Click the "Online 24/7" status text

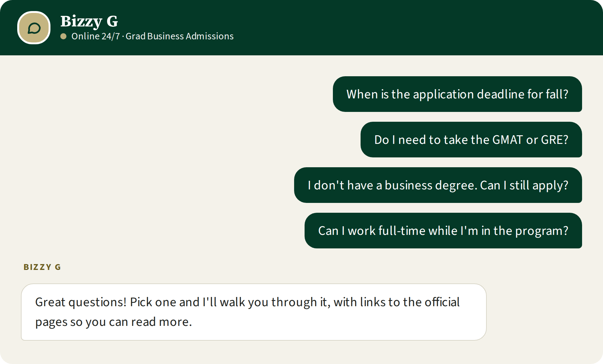point(95,36)
